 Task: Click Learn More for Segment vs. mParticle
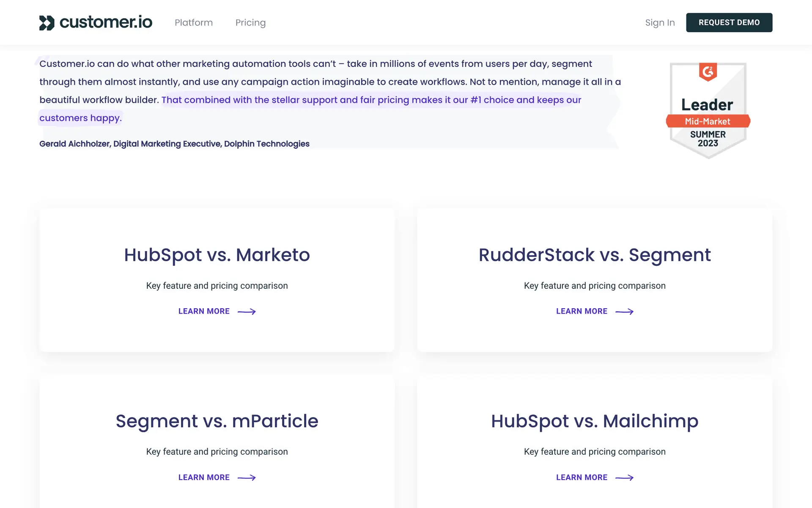204,477
